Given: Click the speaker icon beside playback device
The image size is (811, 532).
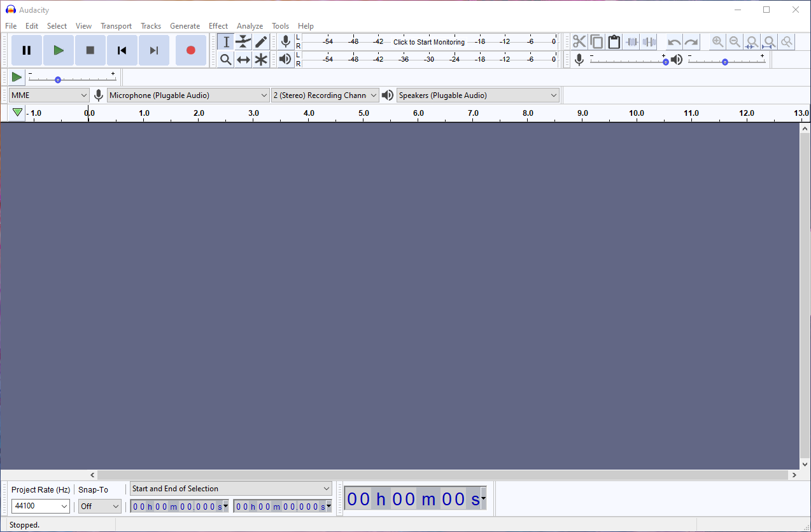Looking at the screenshot, I should [388, 95].
